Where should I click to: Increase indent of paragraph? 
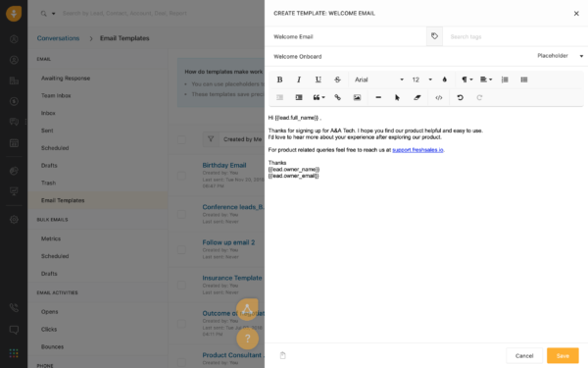pos(299,97)
